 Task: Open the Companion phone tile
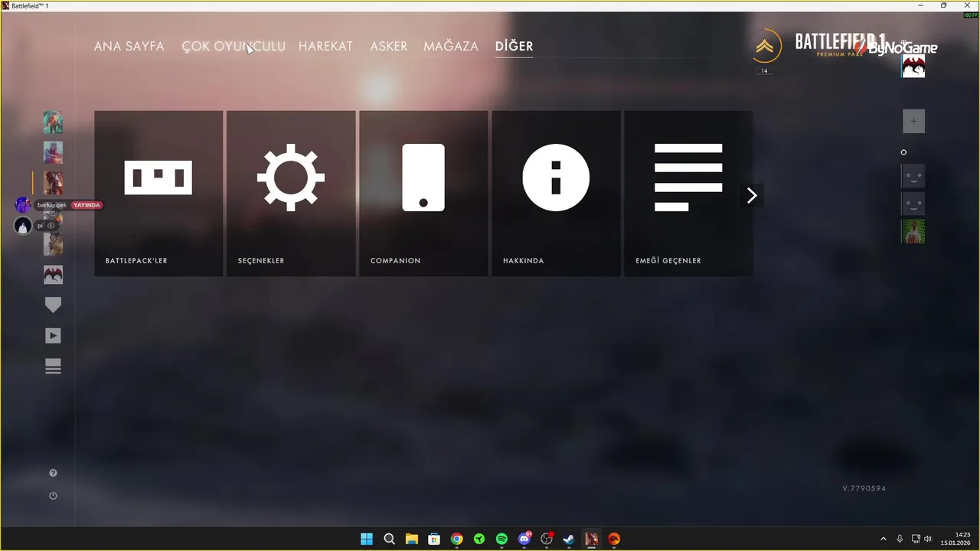pos(423,194)
